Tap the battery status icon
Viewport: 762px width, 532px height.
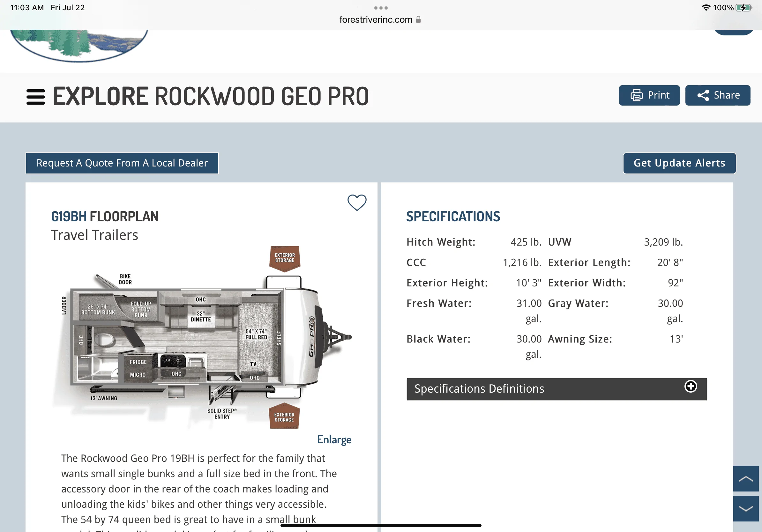(744, 7)
